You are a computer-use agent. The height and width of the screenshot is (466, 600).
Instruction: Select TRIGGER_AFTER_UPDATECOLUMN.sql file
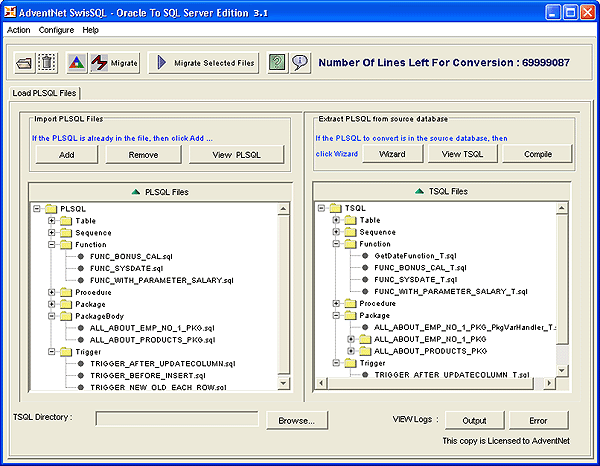(163, 363)
